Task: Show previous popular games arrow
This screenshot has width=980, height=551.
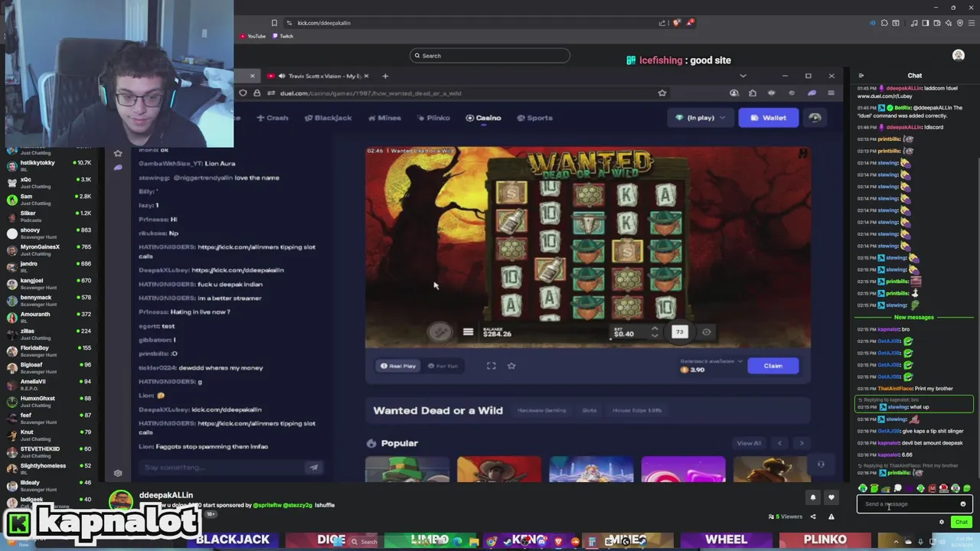Action: click(779, 443)
